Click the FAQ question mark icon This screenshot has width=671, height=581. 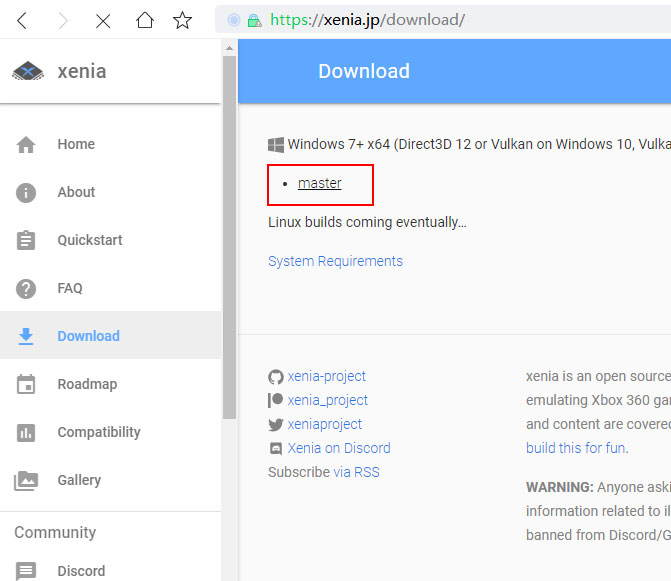pyautogui.click(x=26, y=289)
